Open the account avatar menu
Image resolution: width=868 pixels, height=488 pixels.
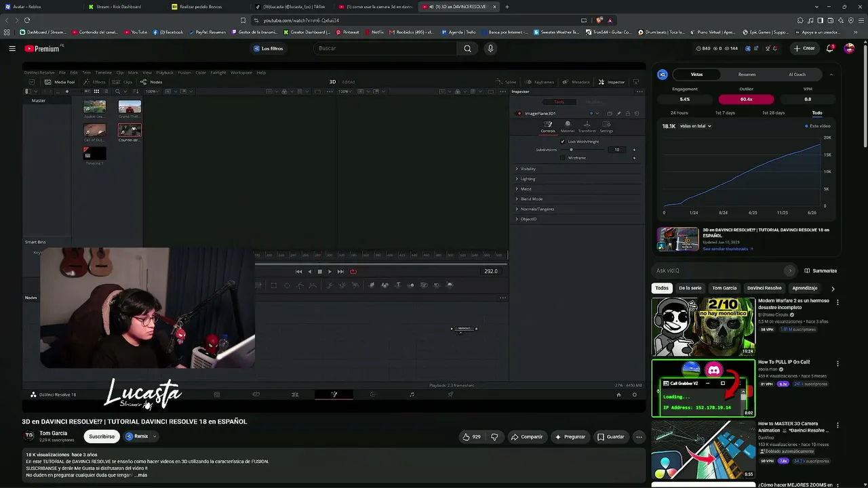tap(849, 48)
